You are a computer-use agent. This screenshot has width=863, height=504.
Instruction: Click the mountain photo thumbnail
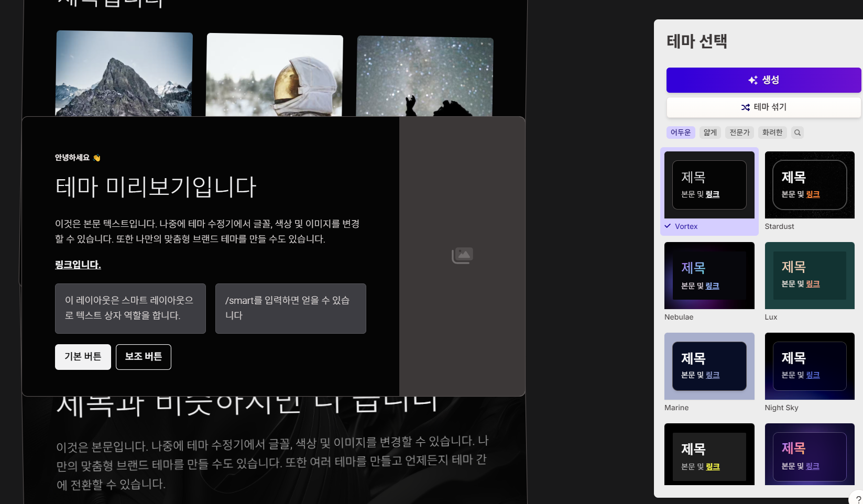pos(124,74)
